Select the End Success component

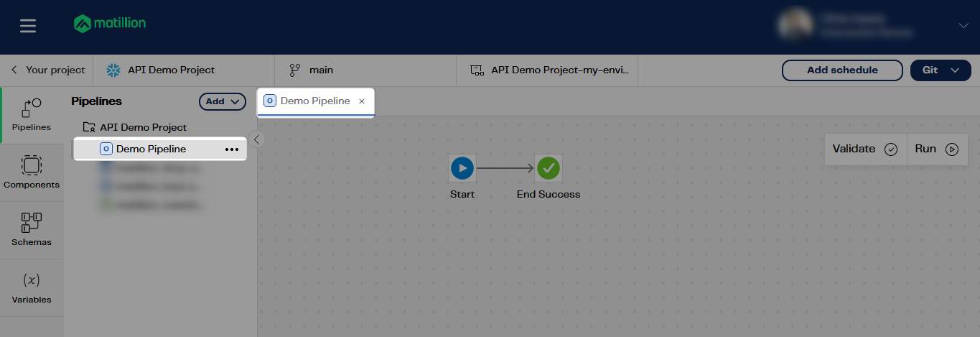[x=549, y=168]
